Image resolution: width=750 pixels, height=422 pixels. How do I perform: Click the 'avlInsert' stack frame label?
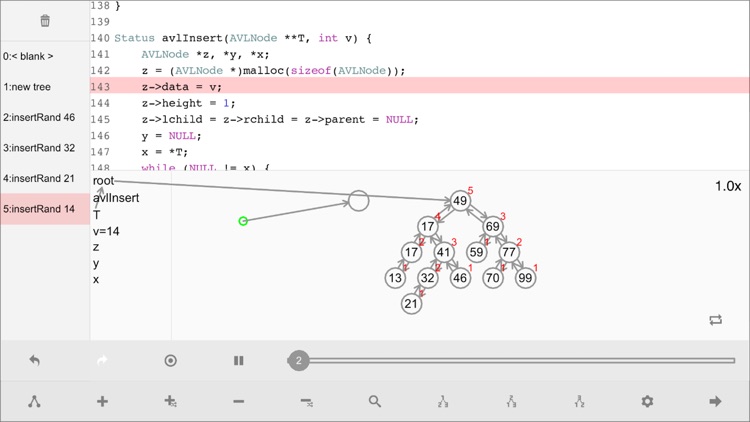click(116, 198)
